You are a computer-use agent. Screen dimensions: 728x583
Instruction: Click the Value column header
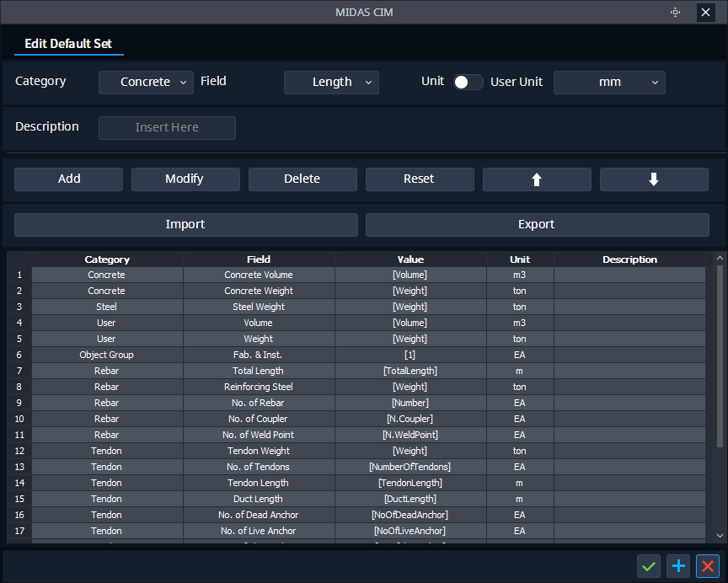click(410, 259)
